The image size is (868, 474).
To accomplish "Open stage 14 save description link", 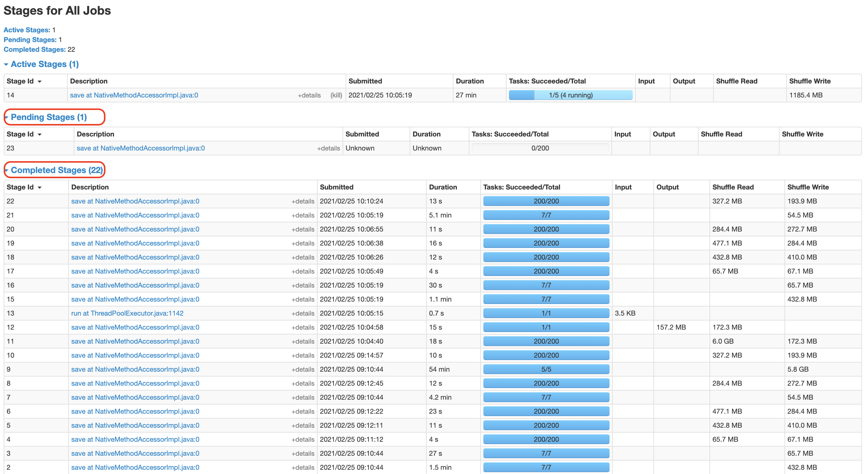I will pos(134,95).
